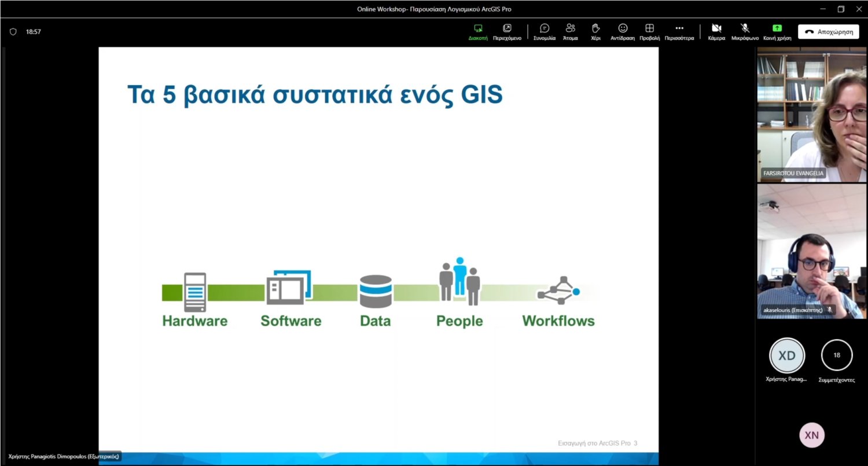Click the 18 Συμμετέχοντες overflow circle
This screenshot has width=868, height=466.
[x=837, y=355]
